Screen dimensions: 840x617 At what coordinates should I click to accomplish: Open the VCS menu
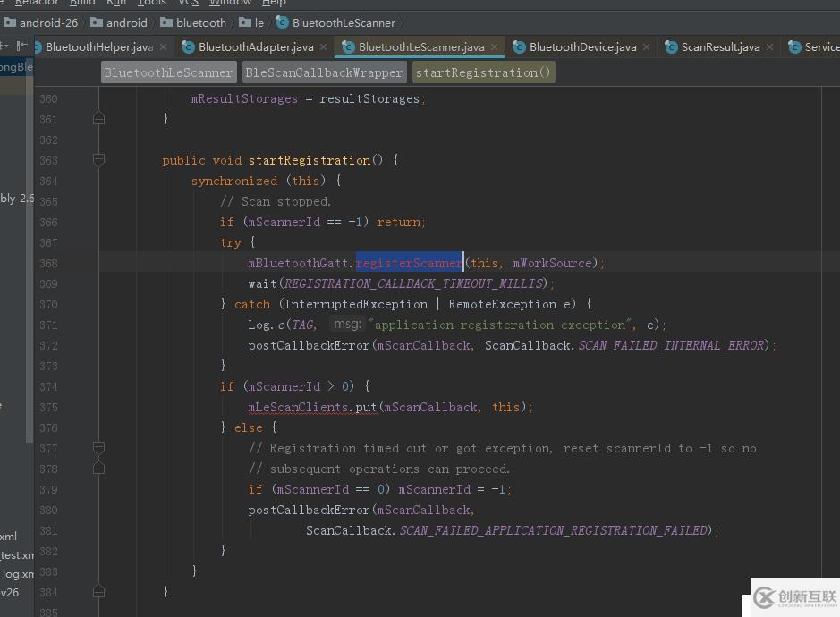pos(188,3)
